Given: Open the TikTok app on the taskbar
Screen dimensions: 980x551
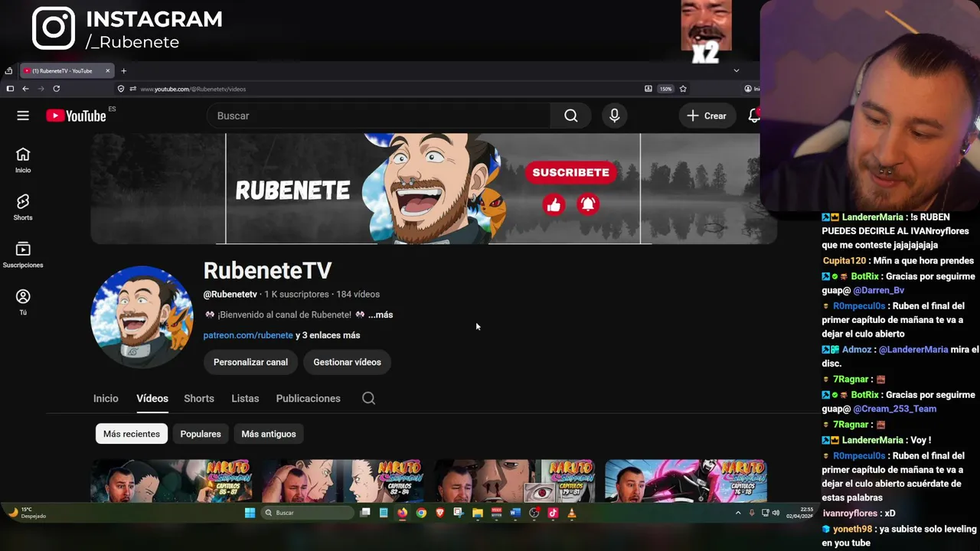Looking at the screenshot, I should [x=553, y=513].
